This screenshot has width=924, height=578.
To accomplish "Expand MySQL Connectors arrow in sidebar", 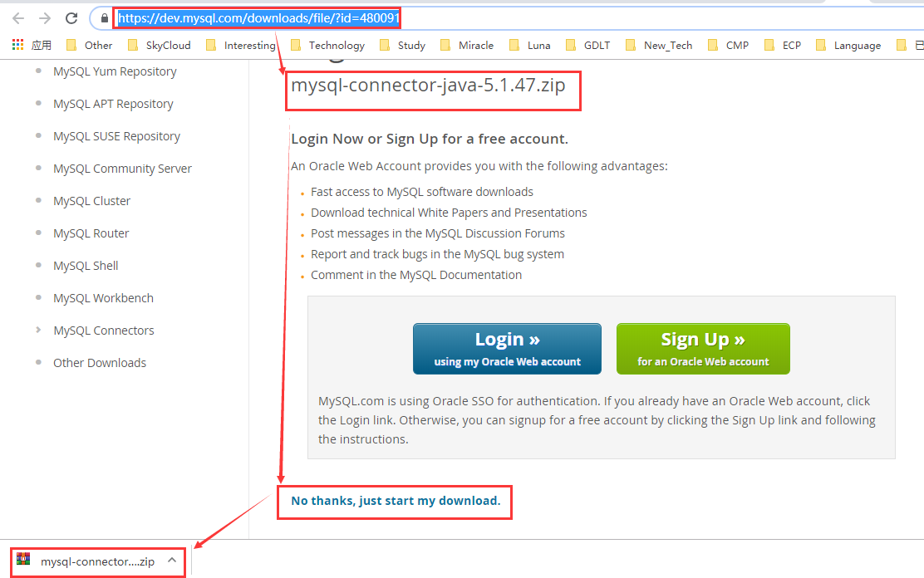I will click(38, 330).
